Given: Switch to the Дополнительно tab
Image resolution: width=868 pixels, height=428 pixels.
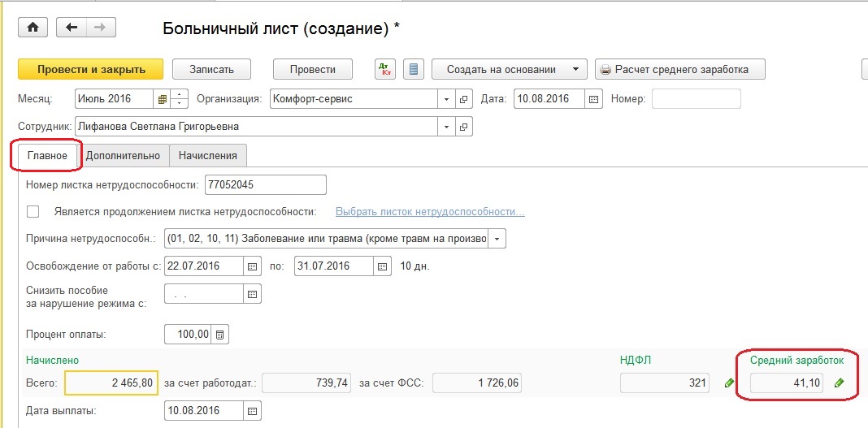Looking at the screenshot, I should pos(123,155).
